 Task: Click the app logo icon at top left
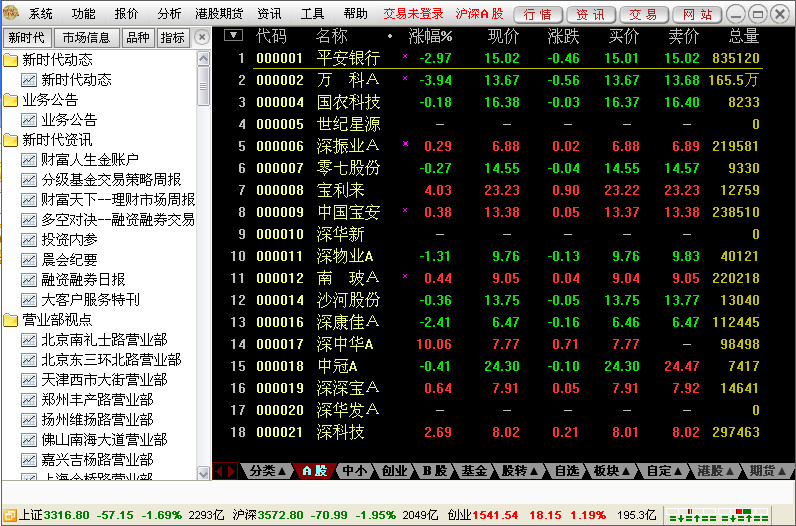pos(11,13)
